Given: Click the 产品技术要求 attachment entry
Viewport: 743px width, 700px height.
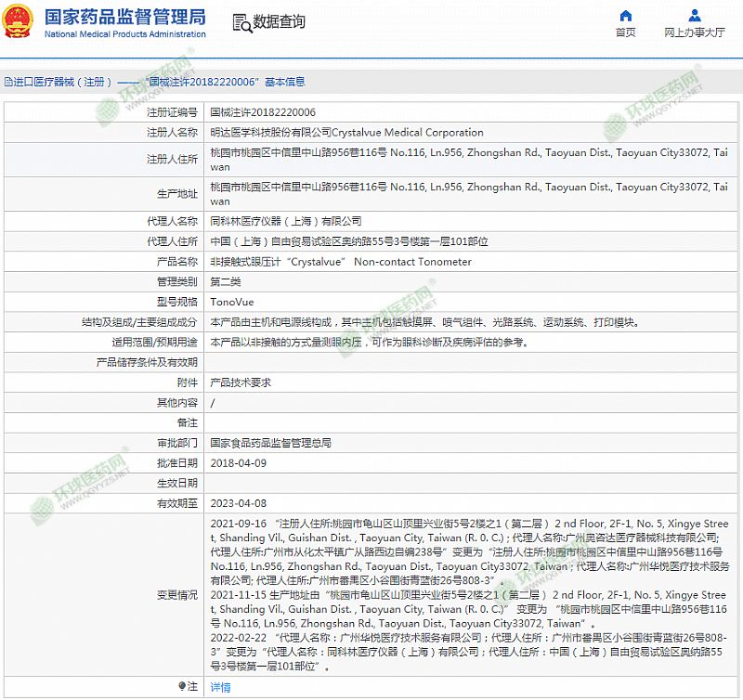Looking at the screenshot, I should [x=241, y=382].
